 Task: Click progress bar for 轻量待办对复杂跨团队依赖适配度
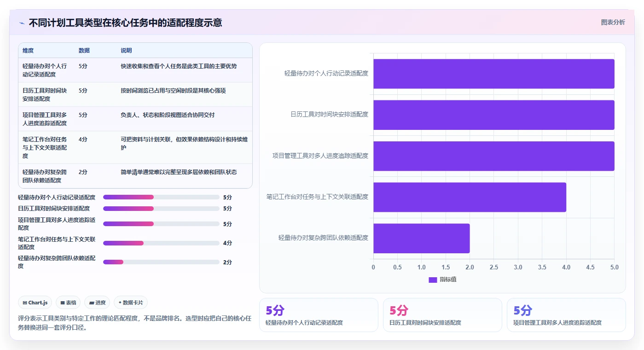161,262
